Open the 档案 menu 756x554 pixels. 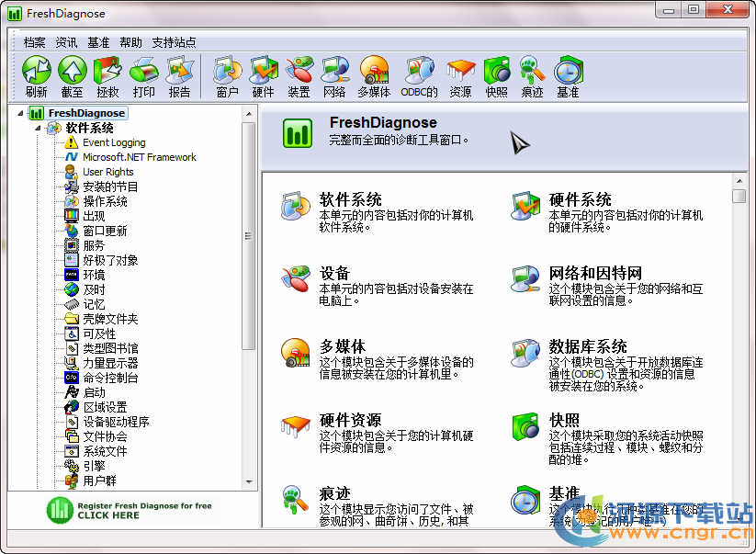(35, 42)
